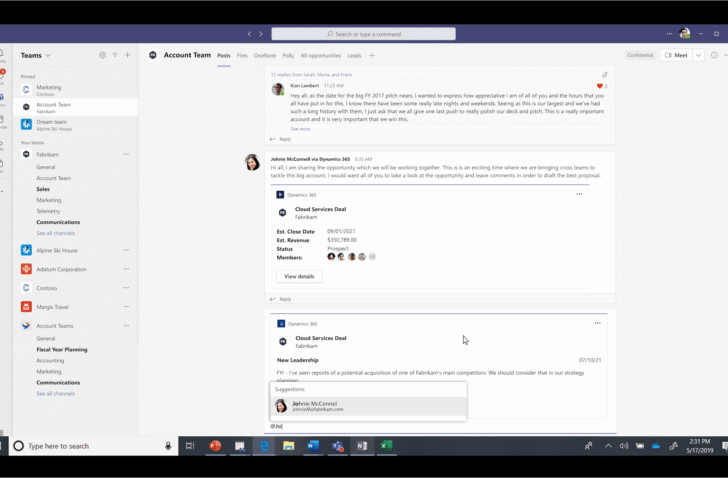
Task: Expand the Margis Travel team
Action: (x=52, y=307)
